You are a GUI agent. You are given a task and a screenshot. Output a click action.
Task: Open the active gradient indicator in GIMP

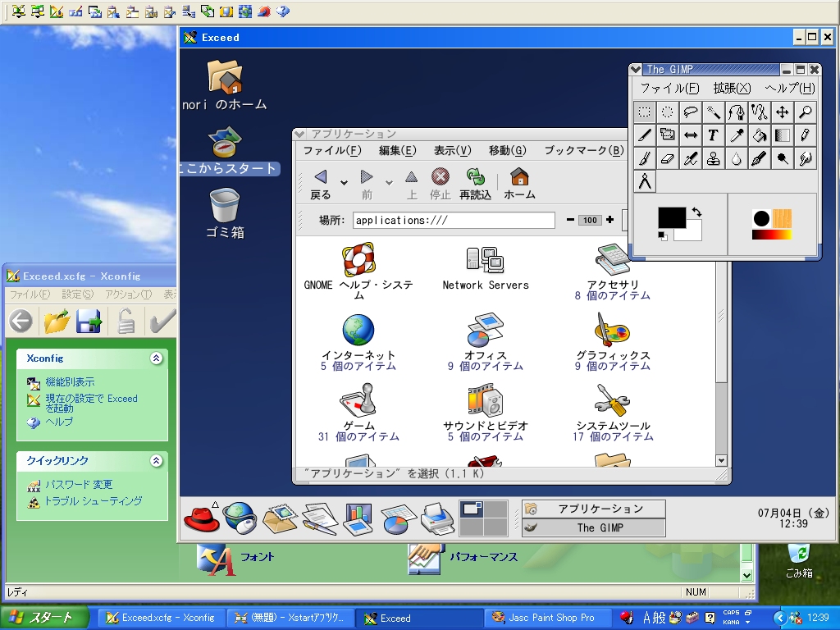[771, 234]
